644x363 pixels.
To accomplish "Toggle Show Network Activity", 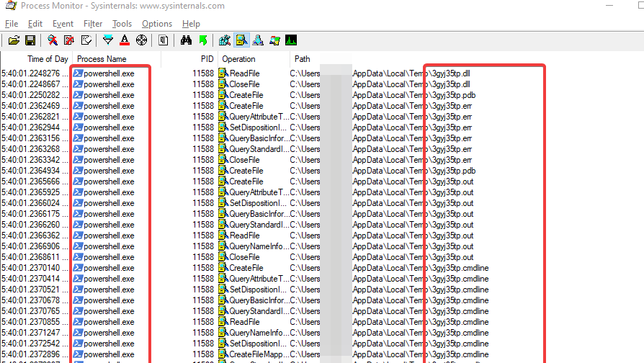I will pos(258,40).
